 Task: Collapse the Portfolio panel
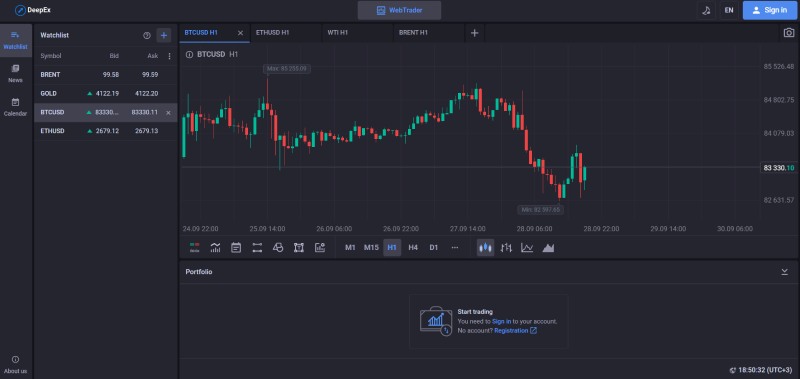(x=785, y=272)
